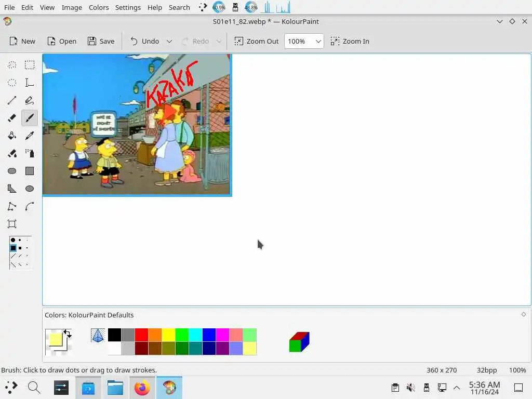Click the Zoom In toolbar button
This screenshot has width=532, height=399.
pyautogui.click(x=350, y=41)
